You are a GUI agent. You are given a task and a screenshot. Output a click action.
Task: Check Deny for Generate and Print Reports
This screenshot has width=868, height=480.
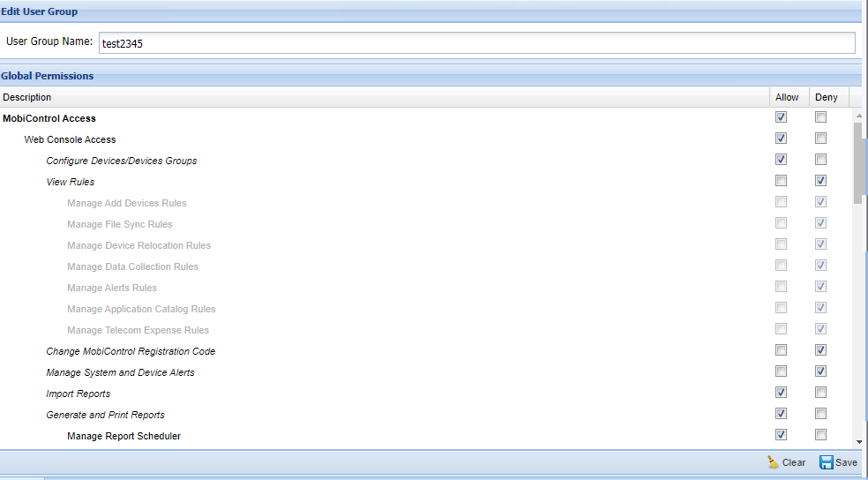click(821, 414)
